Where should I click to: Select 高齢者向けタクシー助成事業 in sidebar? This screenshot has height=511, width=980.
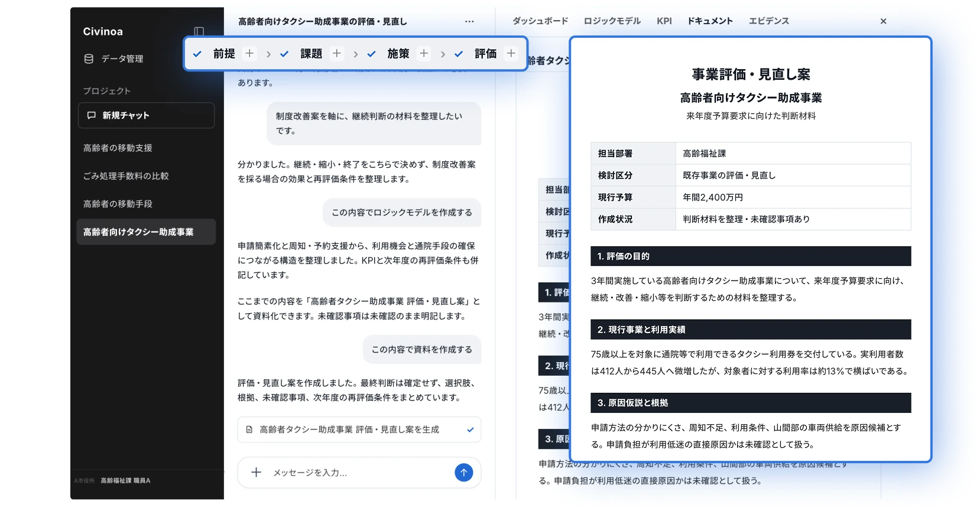[x=146, y=232]
